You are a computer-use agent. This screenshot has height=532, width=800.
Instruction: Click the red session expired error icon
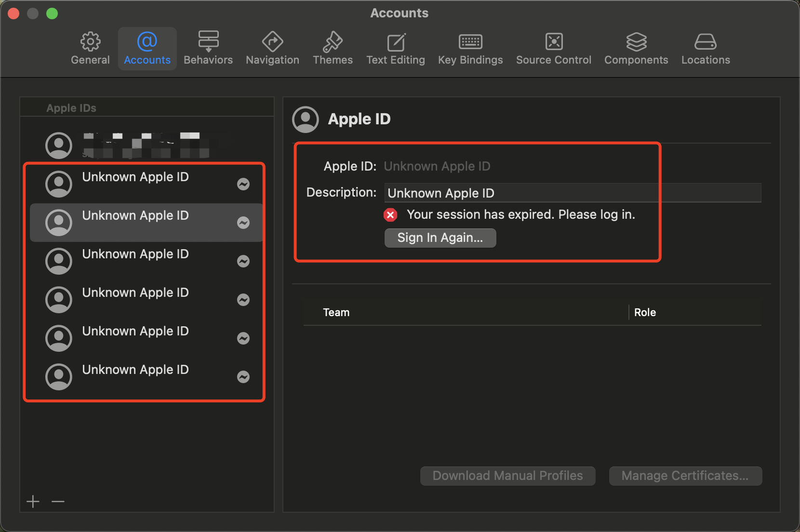pyautogui.click(x=390, y=215)
